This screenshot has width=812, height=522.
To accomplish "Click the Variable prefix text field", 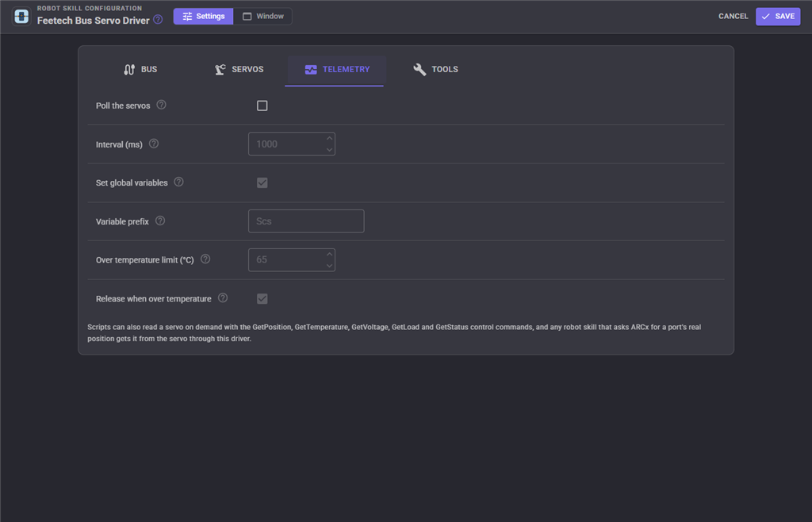I will 306,221.
